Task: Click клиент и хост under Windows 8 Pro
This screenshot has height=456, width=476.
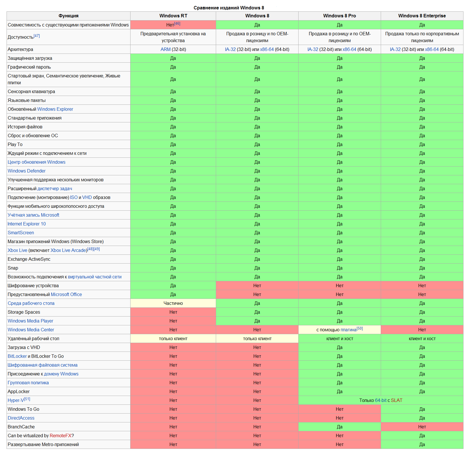Action: click(340, 338)
